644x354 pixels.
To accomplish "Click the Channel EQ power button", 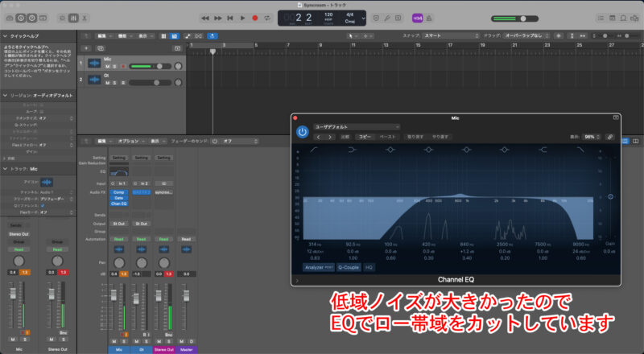I will (x=303, y=132).
